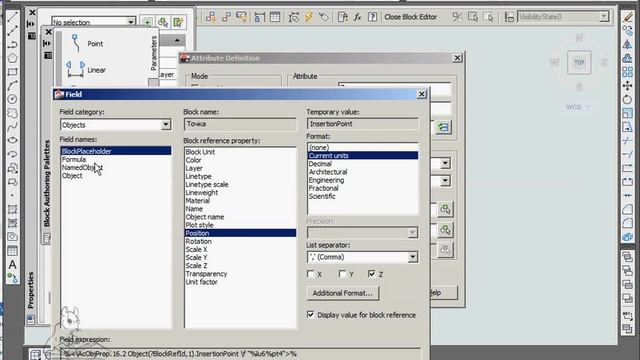Click the Temporary value field
The width and height of the screenshot is (640, 360).
tap(362, 124)
